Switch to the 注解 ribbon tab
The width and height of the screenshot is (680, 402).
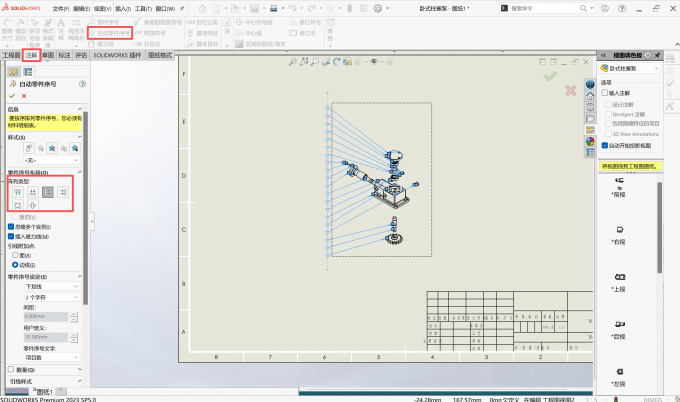coord(31,56)
